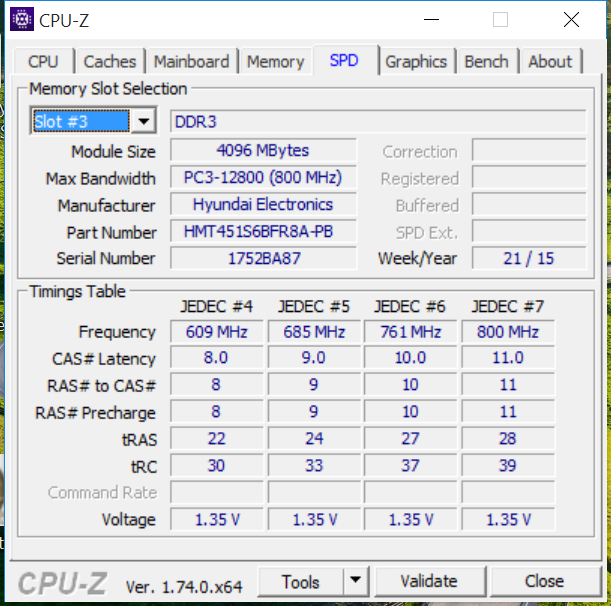This screenshot has width=611, height=606.
Task: Select the Memory tab
Action: [275, 62]
